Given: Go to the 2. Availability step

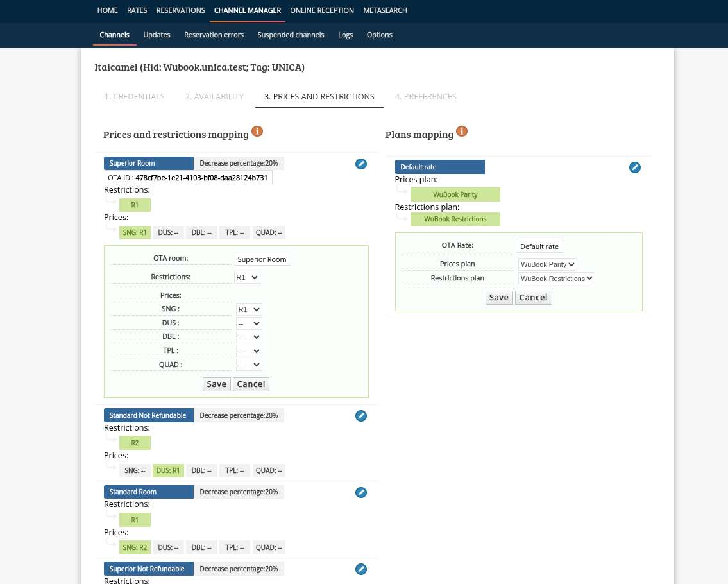Looking at the screenshot, I should pyautogui.click(x=214, y=96).
